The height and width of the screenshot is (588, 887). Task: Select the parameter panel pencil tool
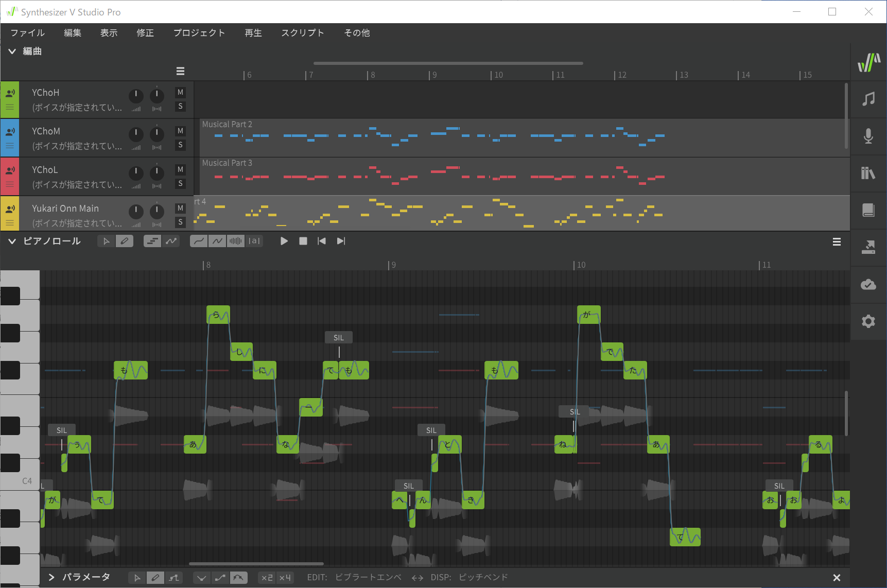pyautogui.click(x=155, y=578)
